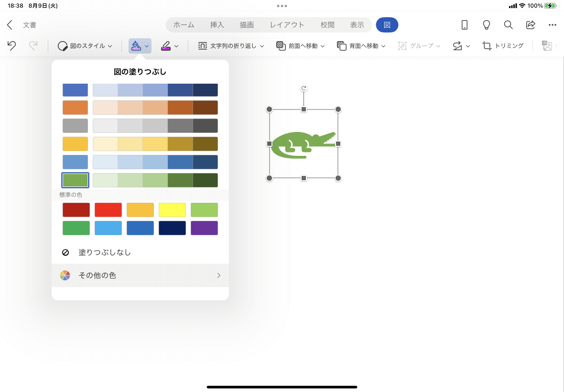
Task: Open the three-dot more menu
Action: point(553,25)
